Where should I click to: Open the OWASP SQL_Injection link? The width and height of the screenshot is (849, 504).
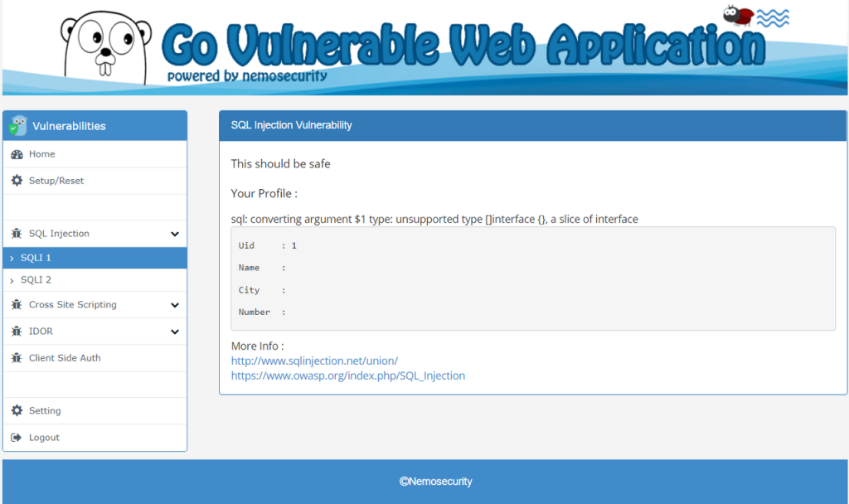tap(348, 376)
